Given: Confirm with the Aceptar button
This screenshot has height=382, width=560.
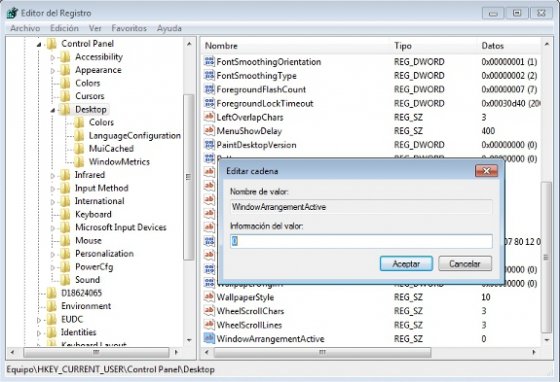Looking at the screenshot, I should pyautogui.click(x=406, y=263).
